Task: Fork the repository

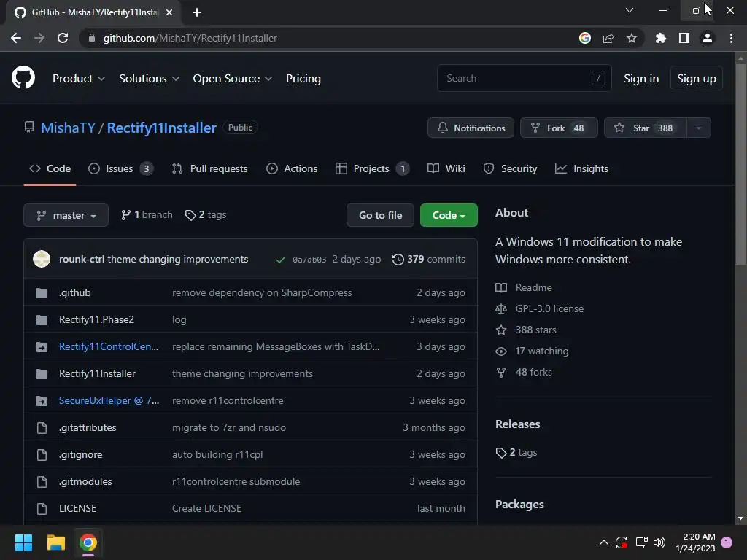Action: pyautogui.click(x=559, y=128)
